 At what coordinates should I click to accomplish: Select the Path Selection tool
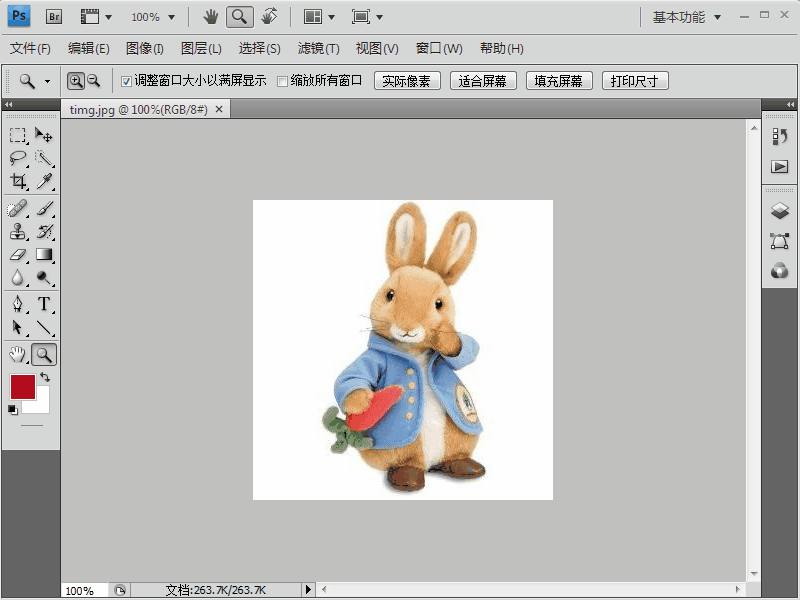(x=17, y=327)
